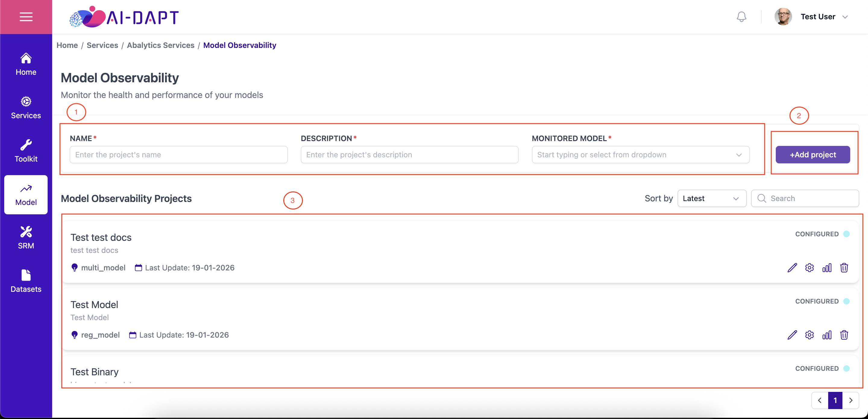Go to next page arrow
The width and height of the screenshot is (868, 419).
coord(851,400)
